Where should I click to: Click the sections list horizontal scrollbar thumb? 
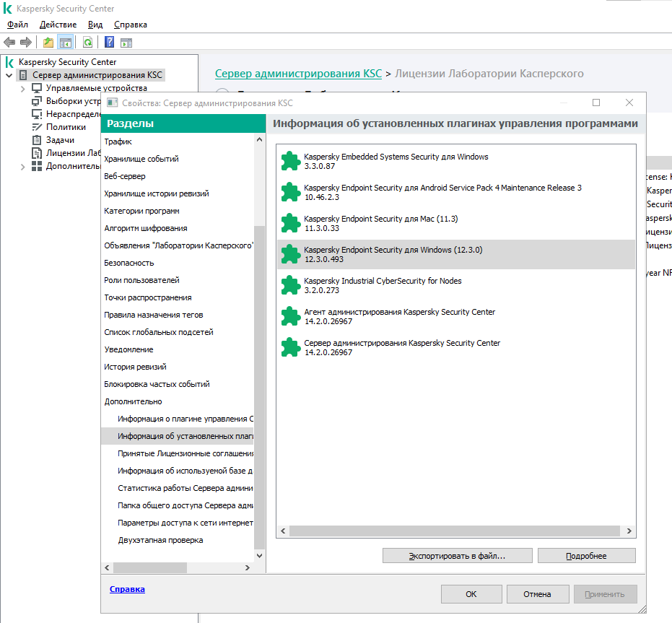(150, 567)
